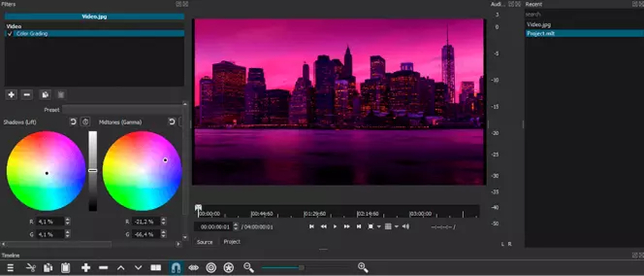Click the Timeline paste clipboard icon
This screenshot has width=644, height=276.
coord(65,268)
